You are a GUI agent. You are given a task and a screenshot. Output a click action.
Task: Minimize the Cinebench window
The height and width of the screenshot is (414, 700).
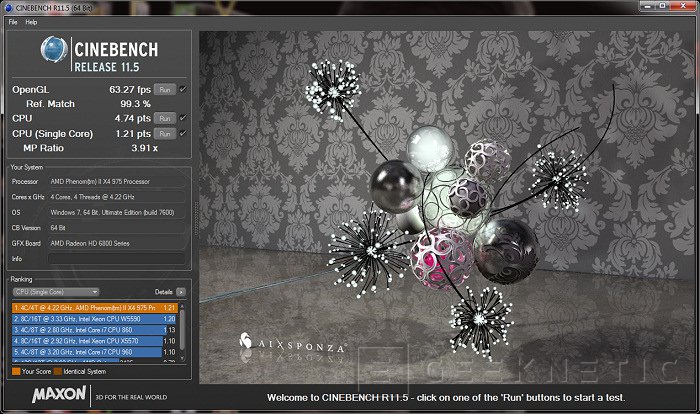tap(648, 6)
